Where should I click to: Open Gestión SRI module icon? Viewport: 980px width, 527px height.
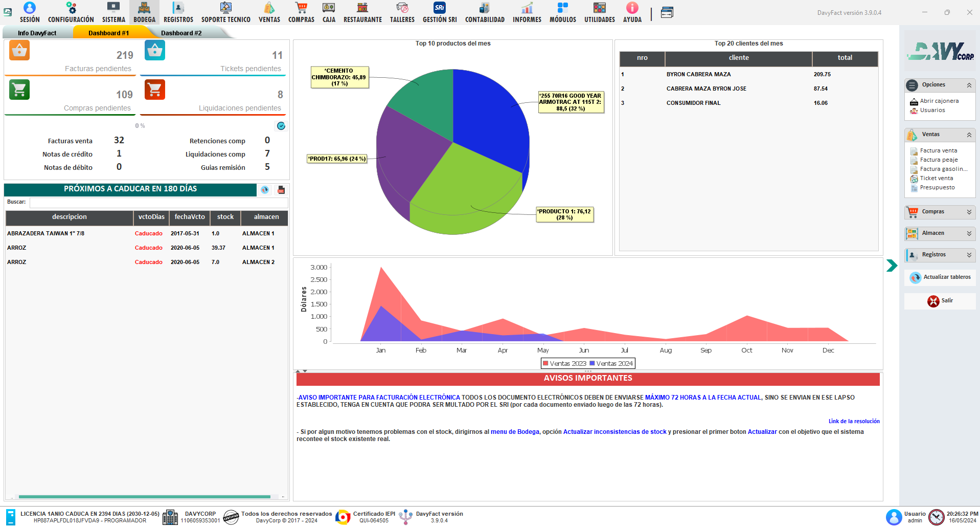coord(440,8)
